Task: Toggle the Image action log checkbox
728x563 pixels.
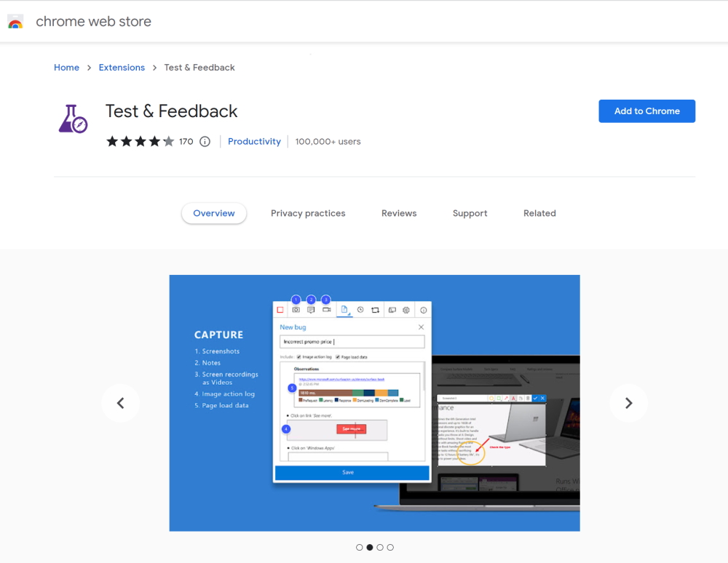Action: pos(298,357)
